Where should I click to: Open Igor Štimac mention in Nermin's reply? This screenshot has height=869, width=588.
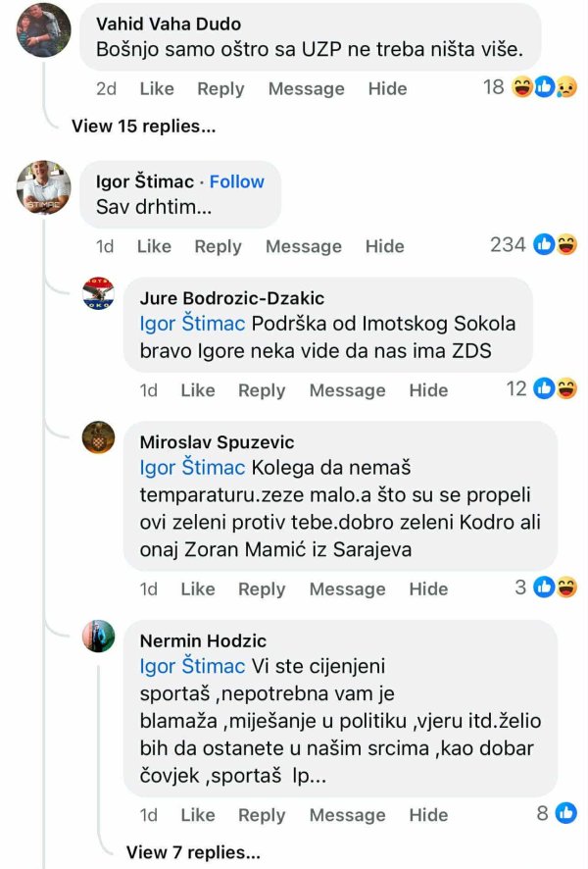pyautogui.click(x=192, y=666)
